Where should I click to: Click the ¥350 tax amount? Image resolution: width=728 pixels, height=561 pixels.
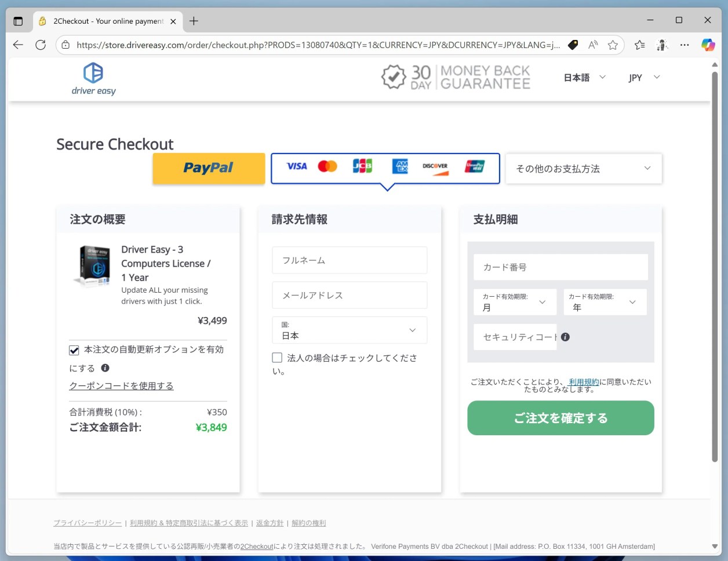click(217, 412)
